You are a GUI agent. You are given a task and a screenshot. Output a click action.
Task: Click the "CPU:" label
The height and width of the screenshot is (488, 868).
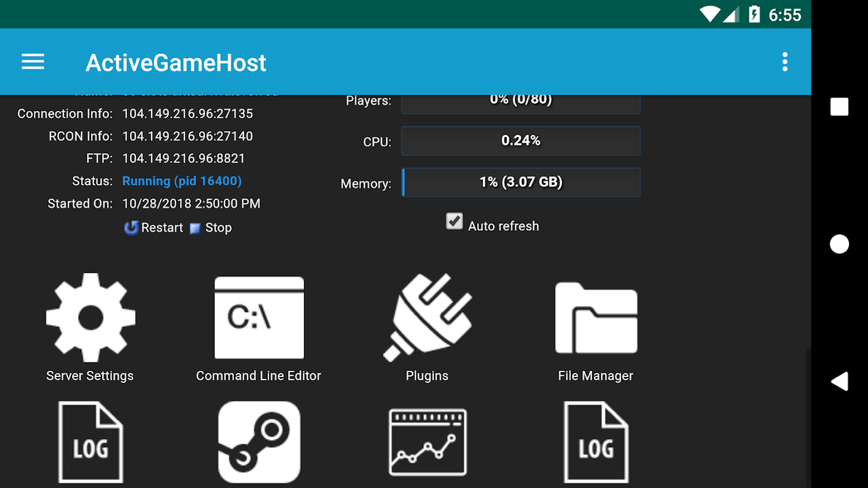click(377, 142)
